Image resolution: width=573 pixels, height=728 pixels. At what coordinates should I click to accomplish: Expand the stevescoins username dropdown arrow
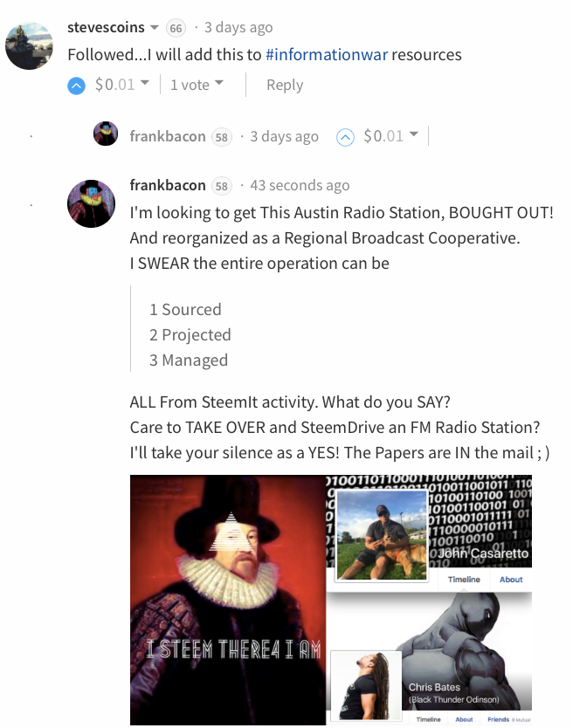(155, 27)
